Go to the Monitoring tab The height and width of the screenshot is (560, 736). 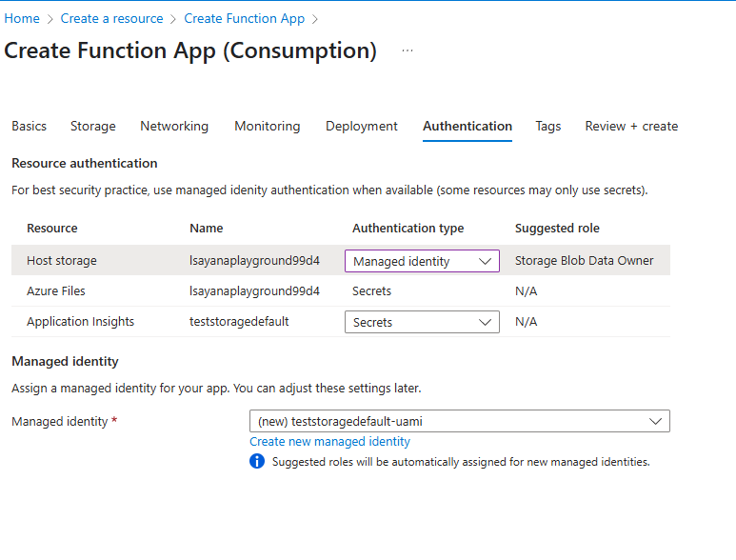[267, 126]
